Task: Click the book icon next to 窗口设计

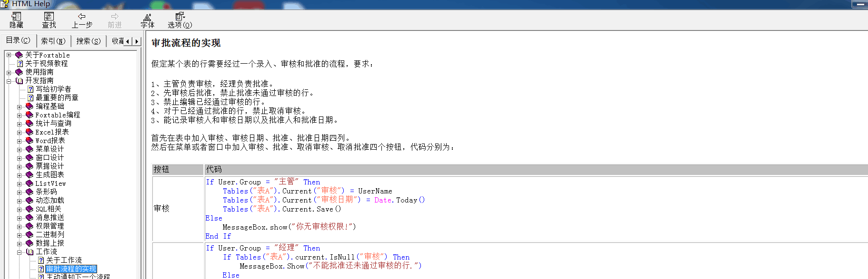Action: click(x=30, y=158)
